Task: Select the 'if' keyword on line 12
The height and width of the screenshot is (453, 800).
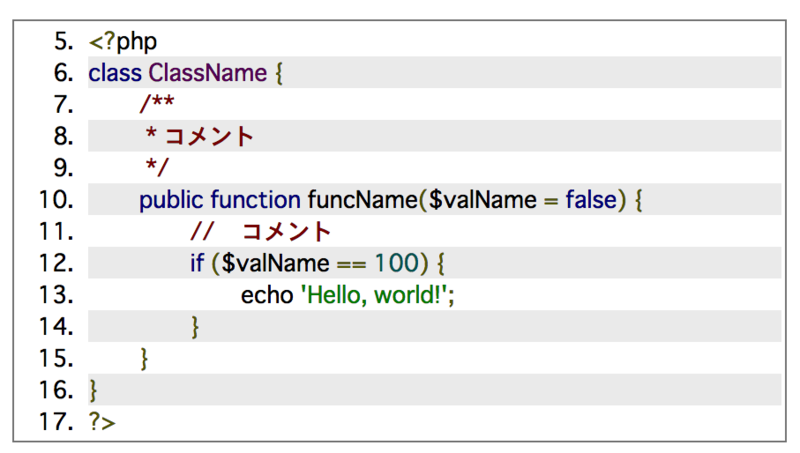Action: (x=197, y=263)
